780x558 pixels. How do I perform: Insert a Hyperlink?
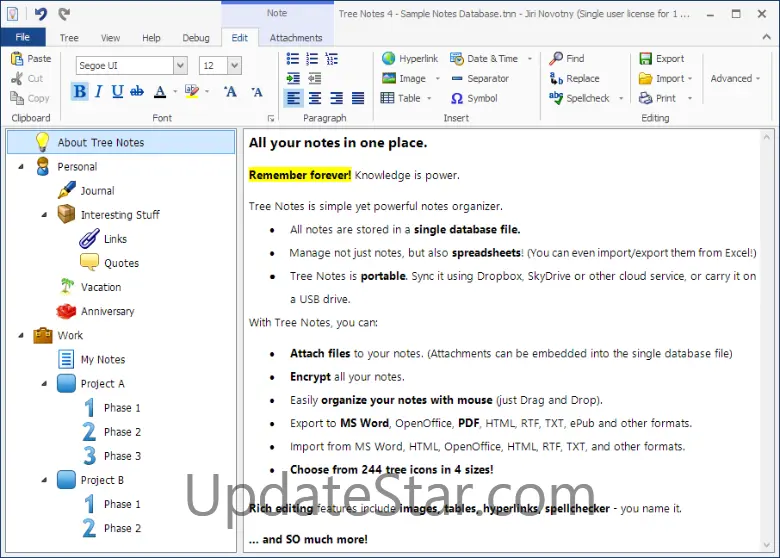tap(410, 59)
